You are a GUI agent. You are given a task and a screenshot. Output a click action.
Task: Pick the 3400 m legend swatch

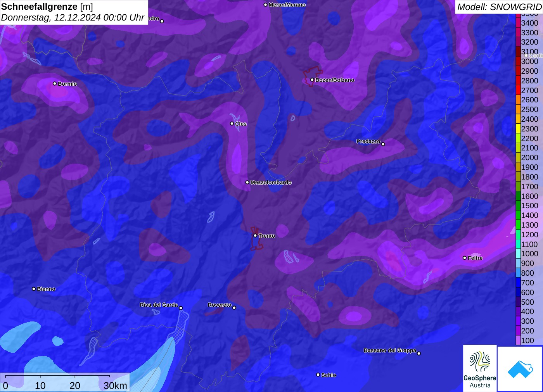coord(518,23)
